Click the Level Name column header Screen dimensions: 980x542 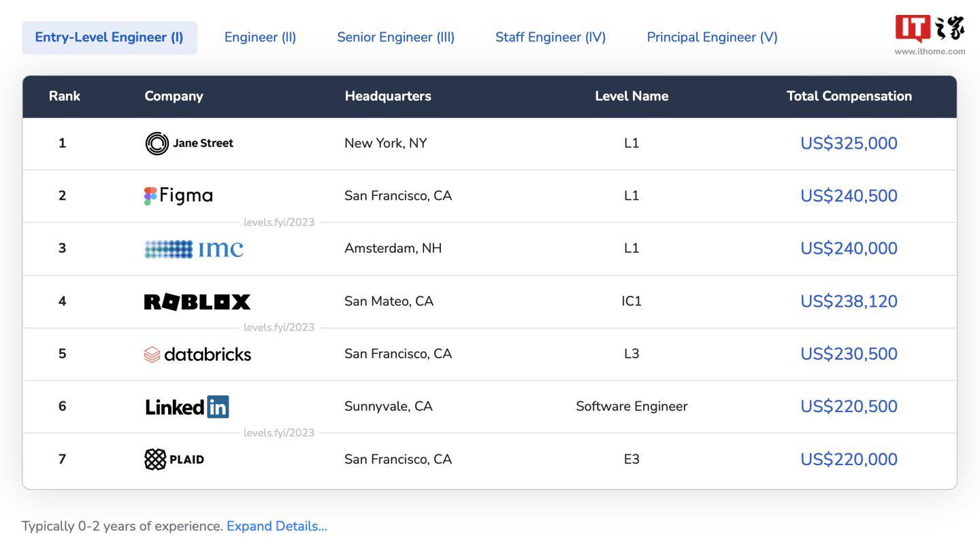click(632, 97)
